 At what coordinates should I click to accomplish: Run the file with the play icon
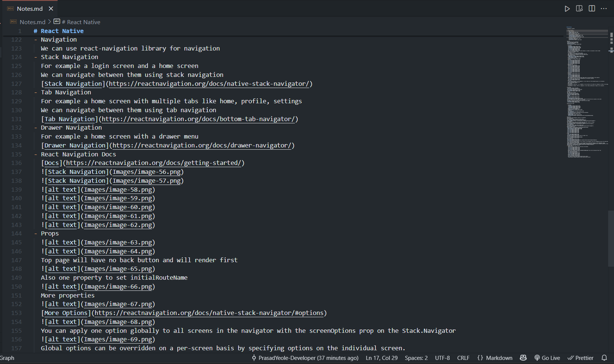tap(566, 9)
